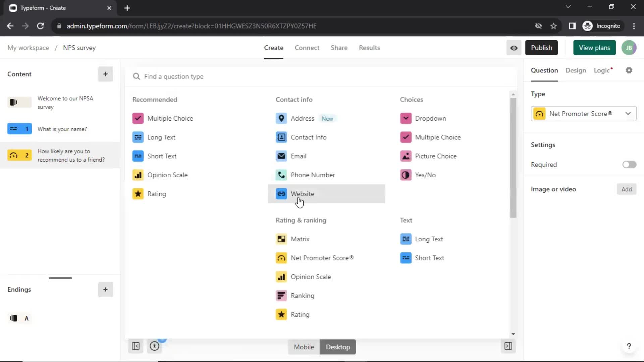Open the Type dropdown Net Promoter Score
644x362 pixels.
(583, 114)
